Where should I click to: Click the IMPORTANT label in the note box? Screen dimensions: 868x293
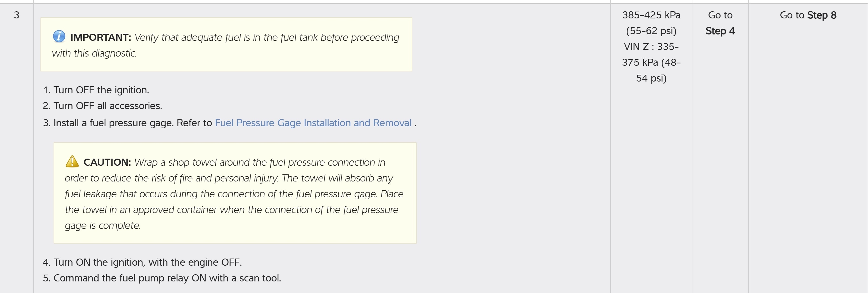[x=100, y=37]
